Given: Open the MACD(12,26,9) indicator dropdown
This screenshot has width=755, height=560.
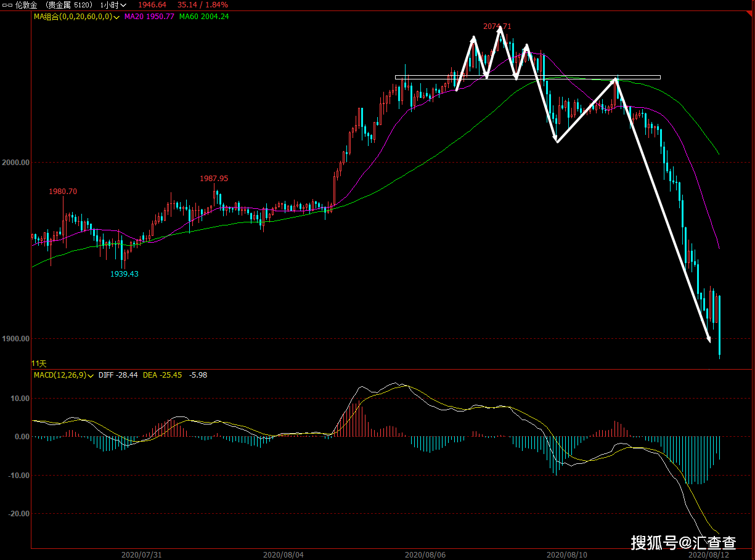Looking at the screenshot, I should pyautogui.click(x=91, y=375).
